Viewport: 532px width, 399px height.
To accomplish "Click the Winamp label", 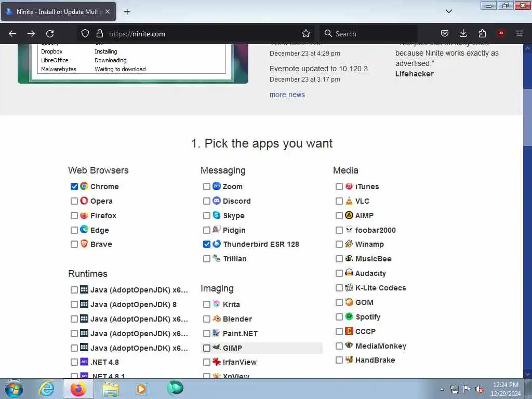I will coord(369,244).
